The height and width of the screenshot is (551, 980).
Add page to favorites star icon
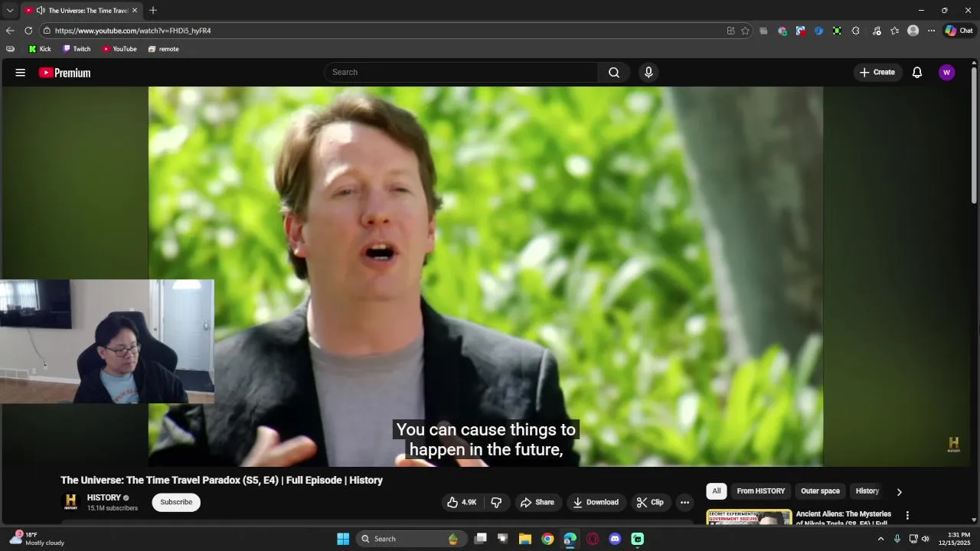tap(745, 31)
